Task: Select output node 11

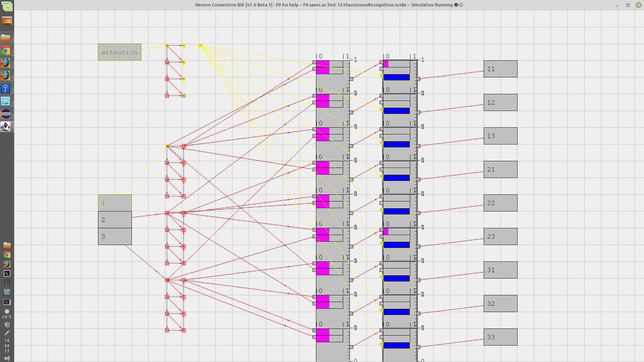Action: (x=500, y=69)
